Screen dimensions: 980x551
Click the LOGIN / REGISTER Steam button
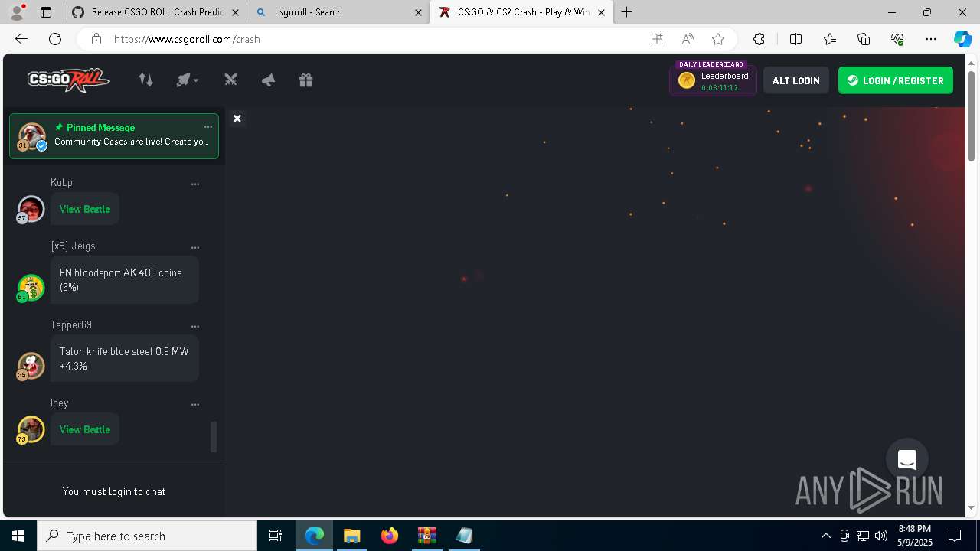tap(895, 80)
